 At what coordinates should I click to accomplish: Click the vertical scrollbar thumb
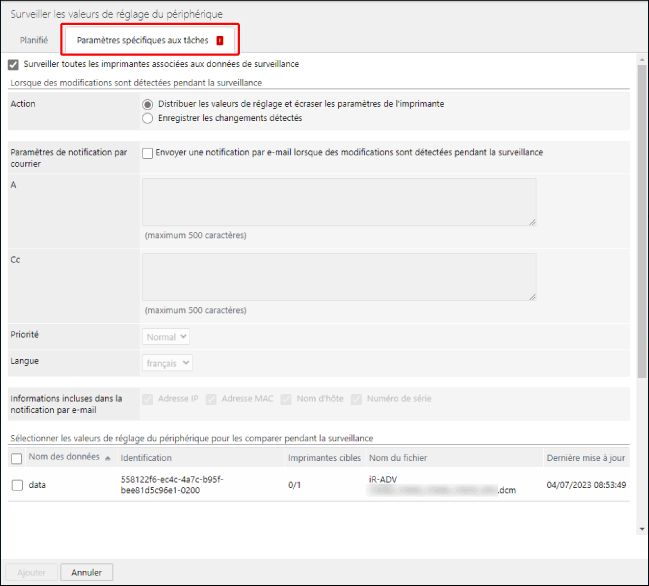click(x=640, y=220)
